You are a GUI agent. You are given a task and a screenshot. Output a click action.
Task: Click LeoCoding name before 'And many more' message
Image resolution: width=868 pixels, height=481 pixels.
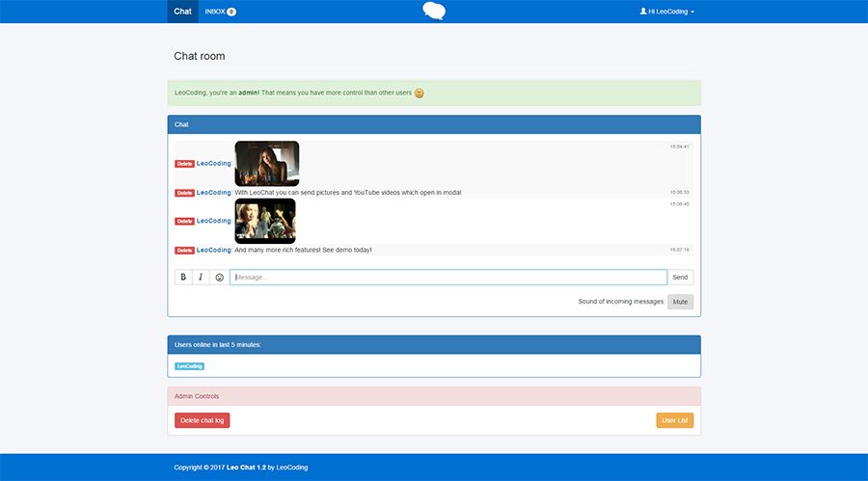click(214, 251)
